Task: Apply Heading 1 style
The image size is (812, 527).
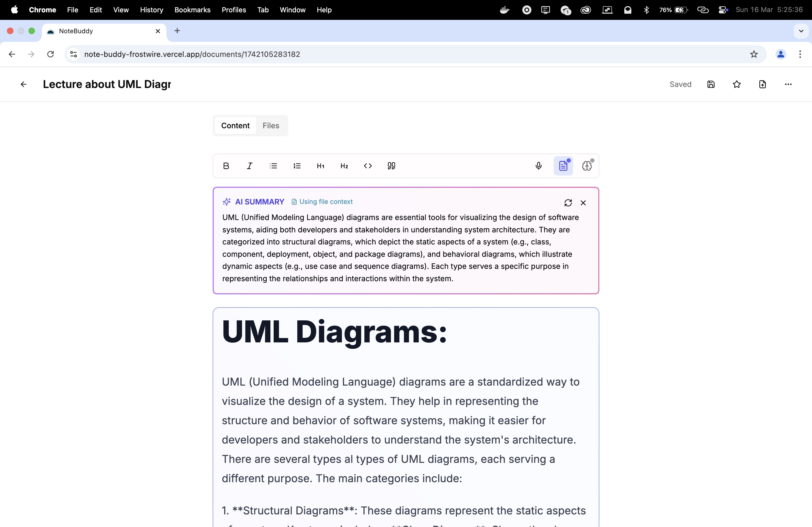Action: point(320,166)
